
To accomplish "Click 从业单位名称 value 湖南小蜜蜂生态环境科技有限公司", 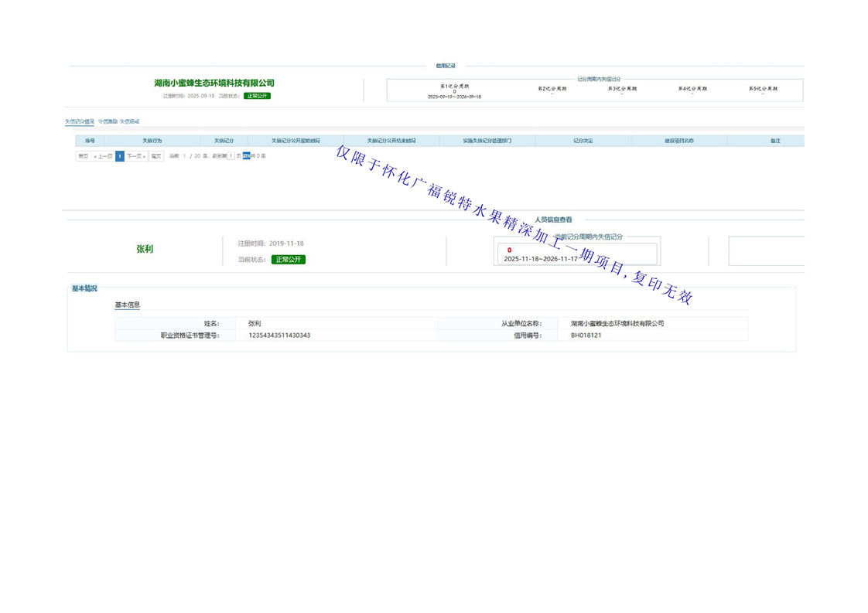I will click(x=617, y=324).
